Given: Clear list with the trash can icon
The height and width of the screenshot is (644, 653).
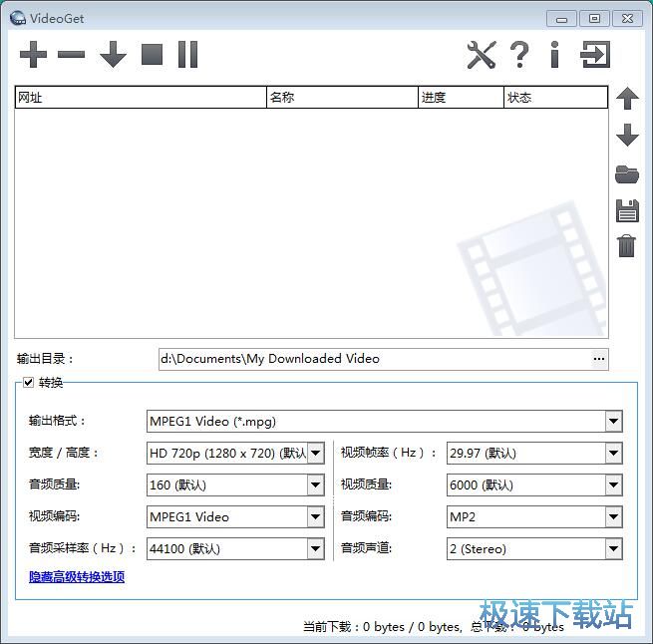Looking at the screenshot, I should [627, 246].
